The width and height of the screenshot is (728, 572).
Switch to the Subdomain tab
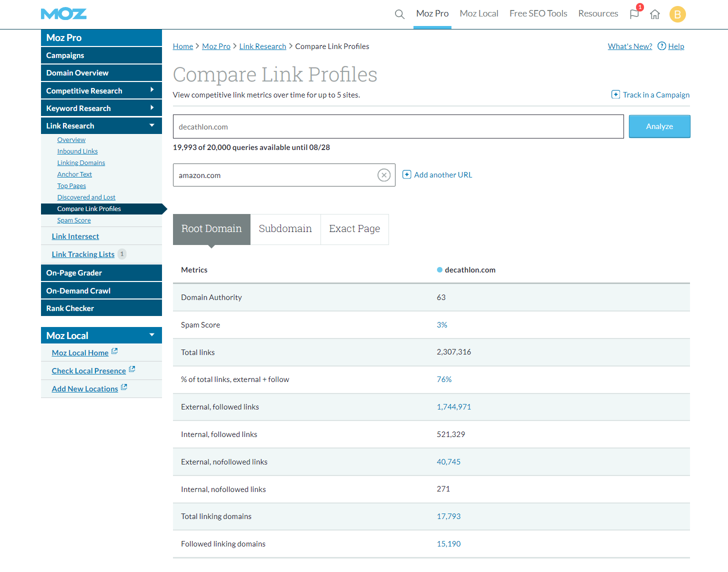[285, 229]
